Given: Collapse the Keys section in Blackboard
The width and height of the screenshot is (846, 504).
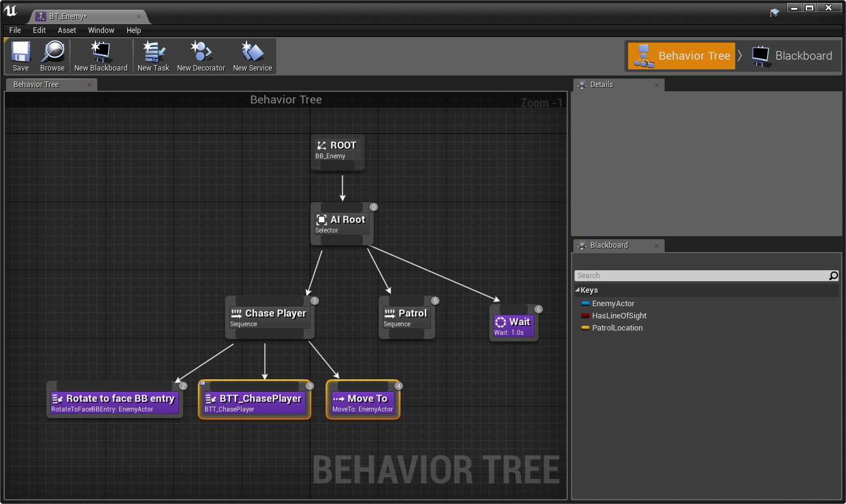Looking at the screenshot, I should coord(577,290).
